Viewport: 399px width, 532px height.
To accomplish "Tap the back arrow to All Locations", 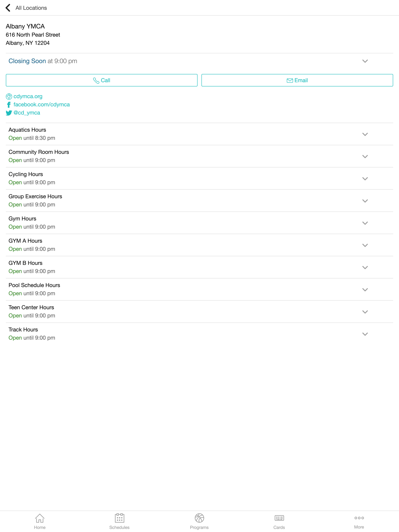I will [8, 8].
